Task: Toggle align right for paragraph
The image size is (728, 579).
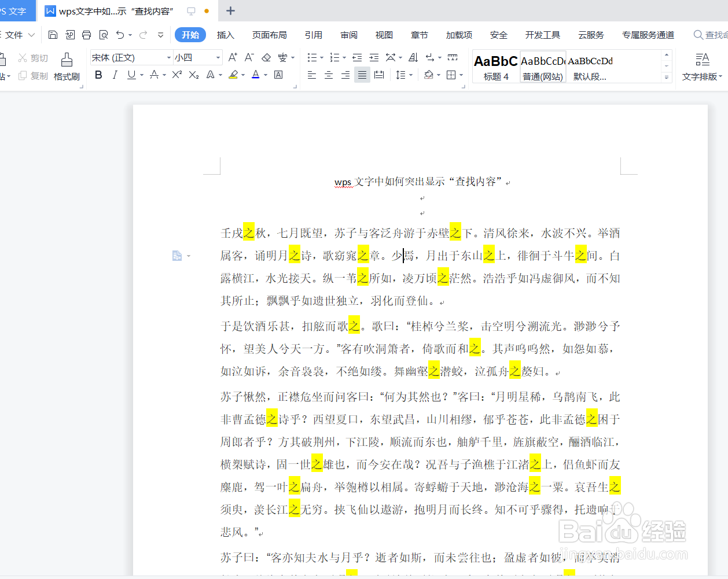Action: 345,75
